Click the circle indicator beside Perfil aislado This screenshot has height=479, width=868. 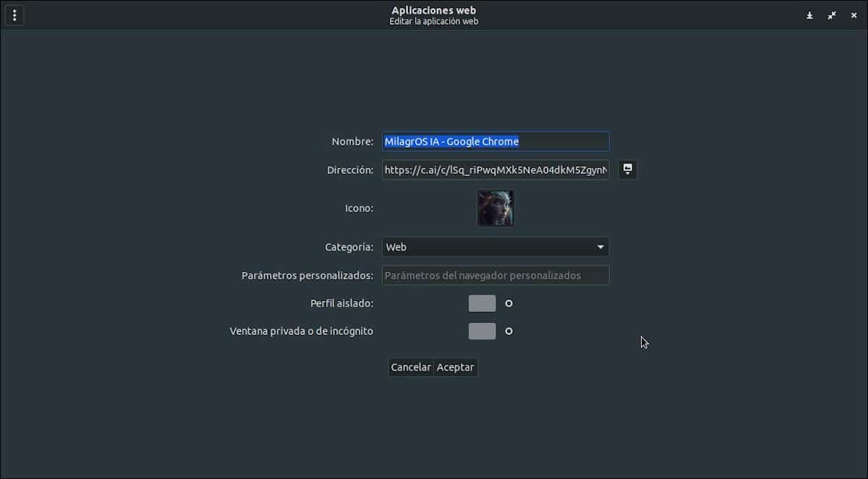[x=509, y=303]
